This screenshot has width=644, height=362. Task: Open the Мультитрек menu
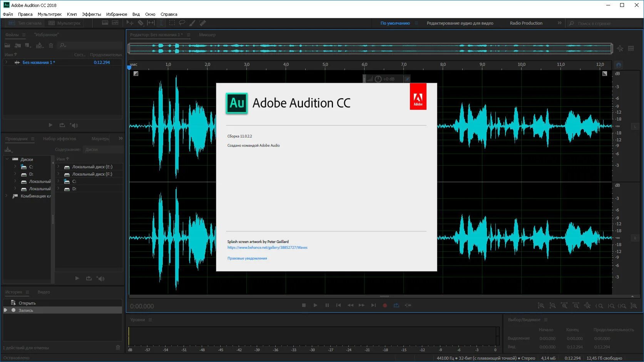tap(50, 14)
